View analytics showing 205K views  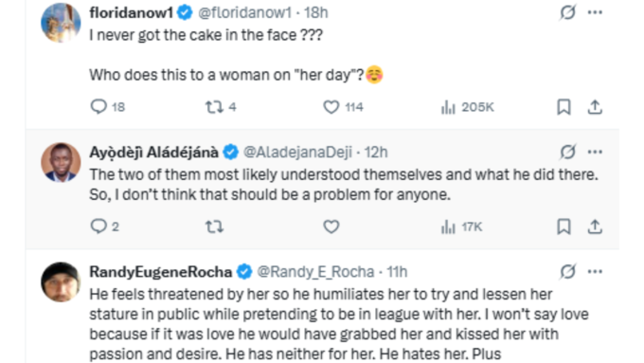point(468,107)
